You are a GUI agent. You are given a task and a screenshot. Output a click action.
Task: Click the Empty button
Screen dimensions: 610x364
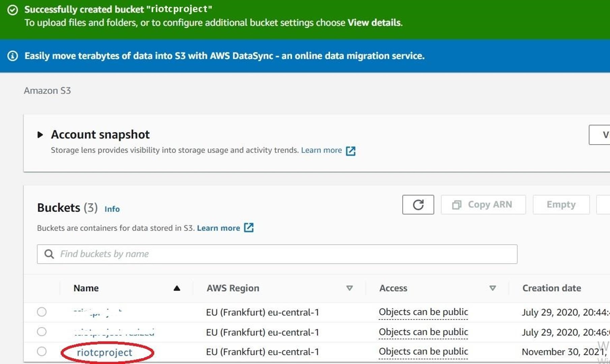click(561, 205)
